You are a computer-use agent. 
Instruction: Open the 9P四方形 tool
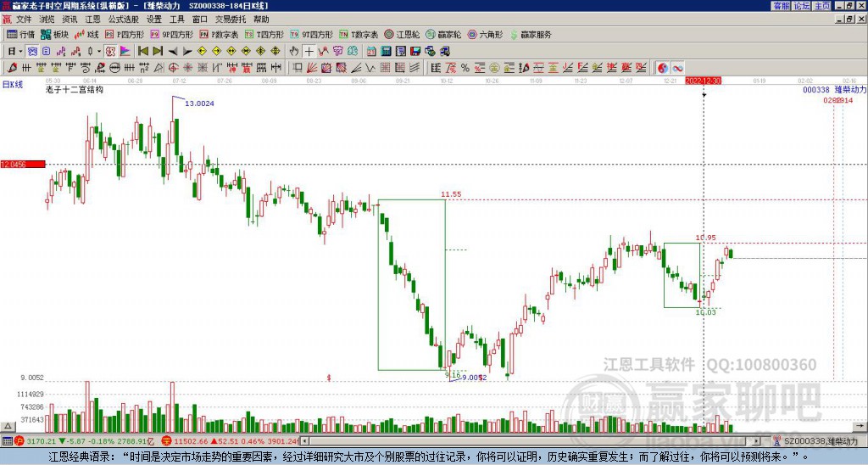coord(171,34)
